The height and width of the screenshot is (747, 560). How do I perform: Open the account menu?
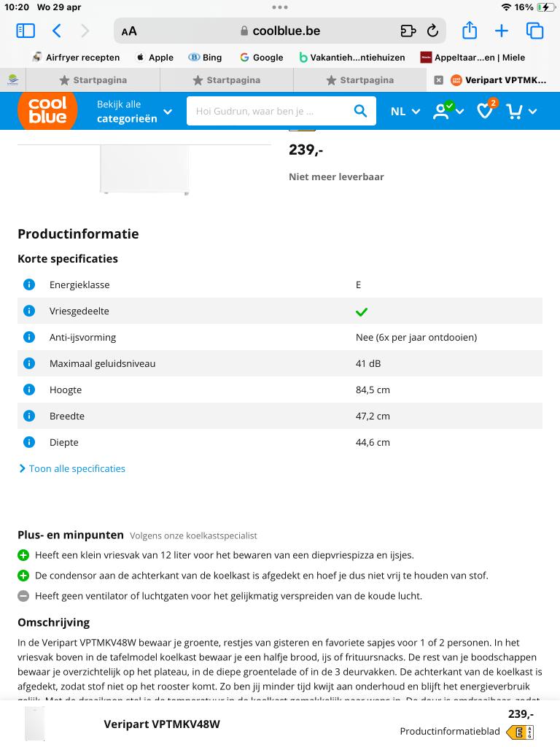pos(446,111)
